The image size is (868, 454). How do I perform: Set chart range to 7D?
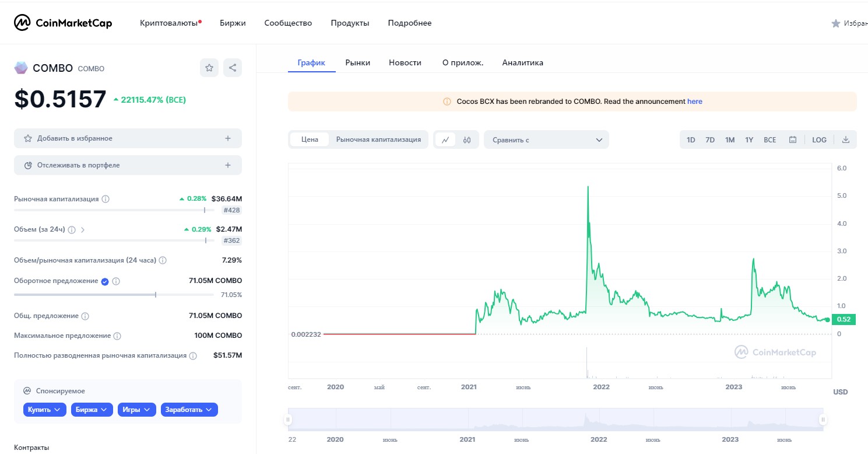[x=710, y=140]
